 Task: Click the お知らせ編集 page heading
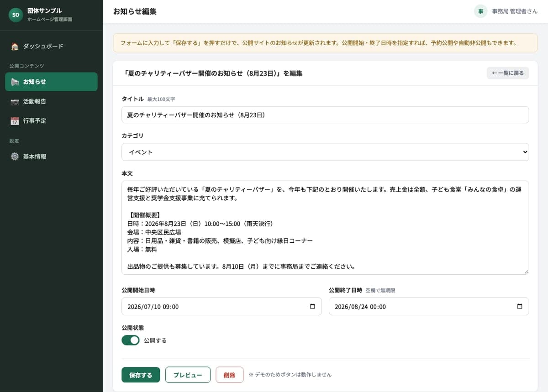tap(135, 11)
